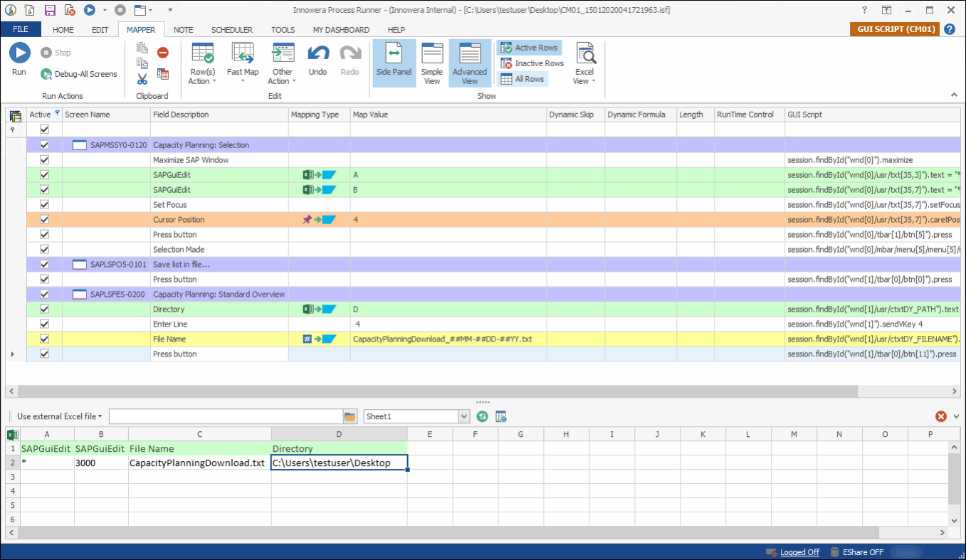
Task: Open the Sheet1 dropdown
Action: pos(464,416)
